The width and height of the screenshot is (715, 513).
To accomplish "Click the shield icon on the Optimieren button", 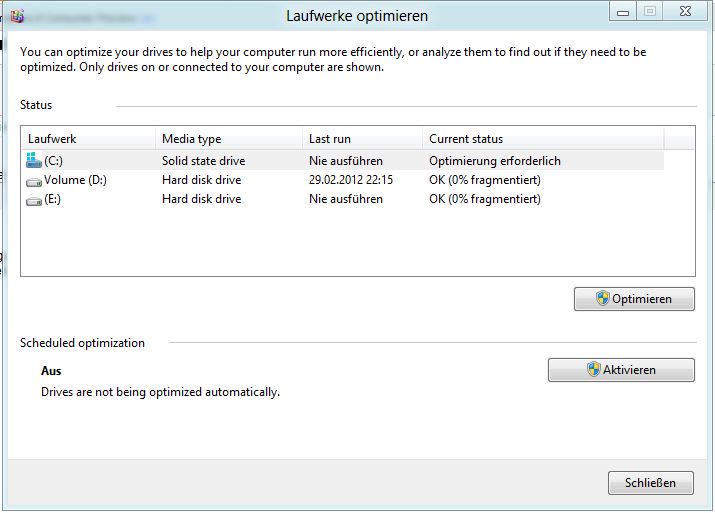I will coord(603,299).
